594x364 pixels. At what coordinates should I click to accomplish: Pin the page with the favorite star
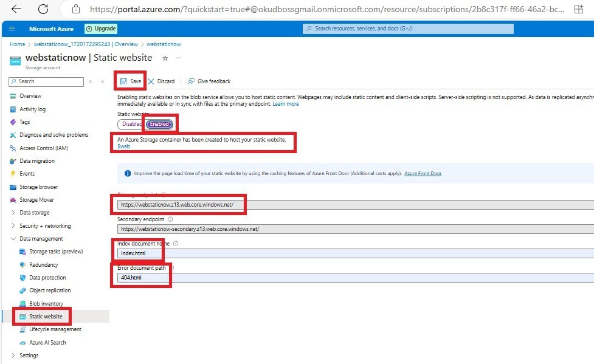(x=165, y=58)
